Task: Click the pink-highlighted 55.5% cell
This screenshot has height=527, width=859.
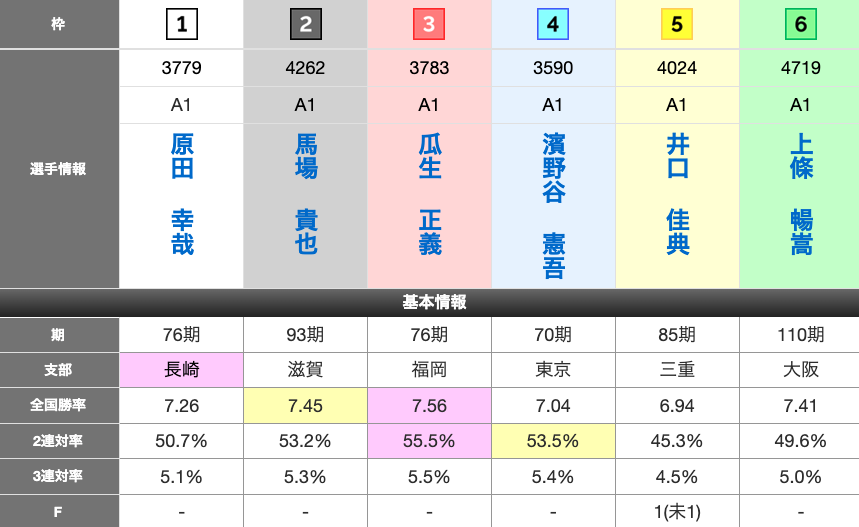Action: 429,441
